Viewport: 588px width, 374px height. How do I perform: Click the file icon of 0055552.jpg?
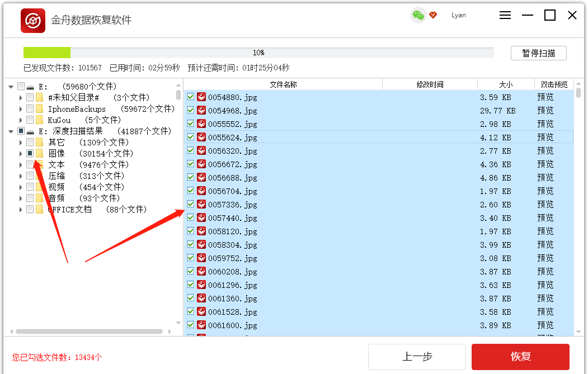tap(202, 124)
